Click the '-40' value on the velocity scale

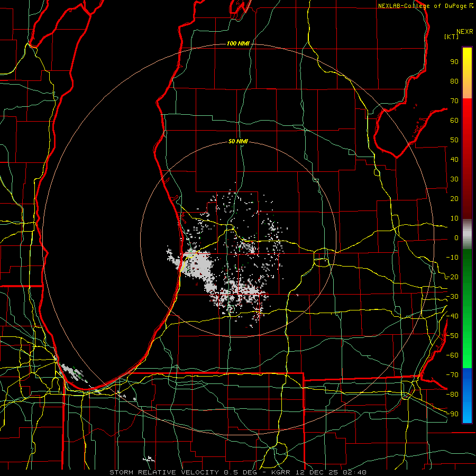pos(452,316)
